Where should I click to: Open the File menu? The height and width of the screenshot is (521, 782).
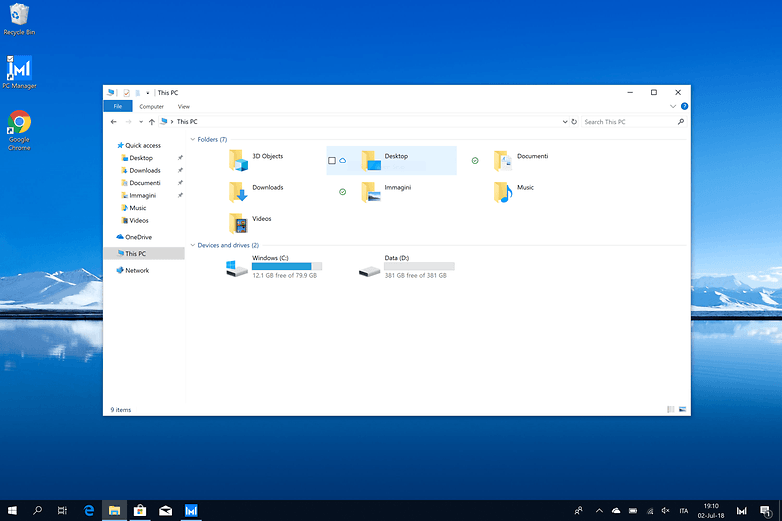click(x=117, y=106)
